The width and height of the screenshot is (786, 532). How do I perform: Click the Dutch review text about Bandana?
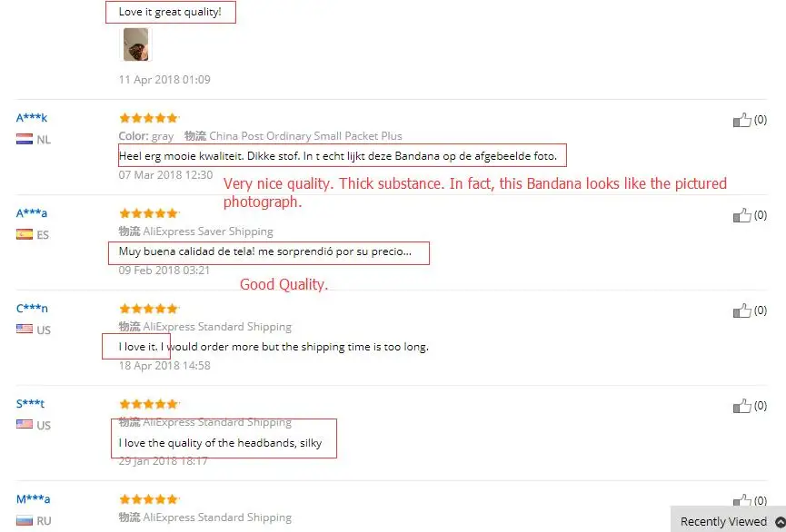(x=338, y=156)
